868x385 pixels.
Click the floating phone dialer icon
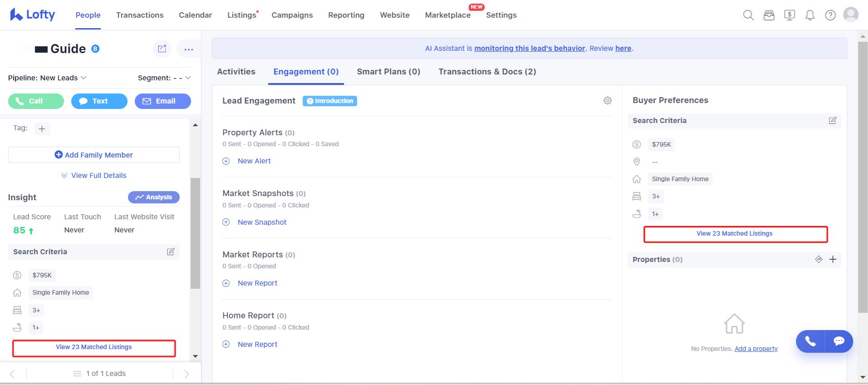(810, 341)
